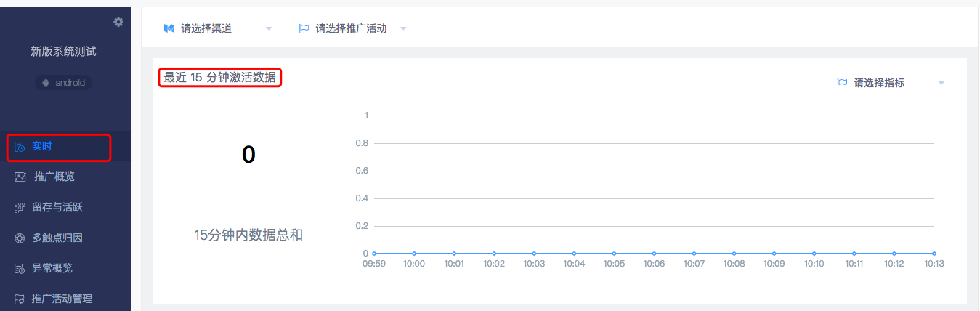Open 异常概览 from the sidebar
980x311 pixels.
52,268
